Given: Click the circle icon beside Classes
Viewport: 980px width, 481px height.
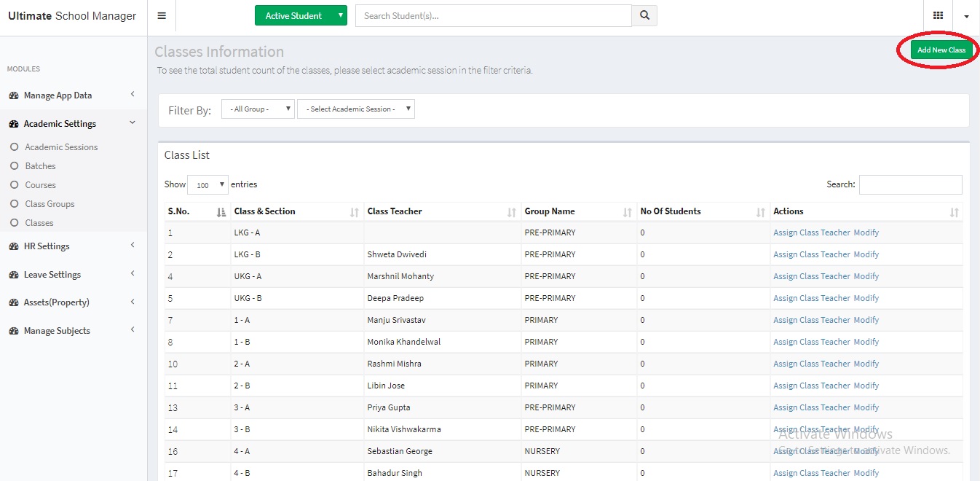Looking at the screenshot, I should click(14, 223).
